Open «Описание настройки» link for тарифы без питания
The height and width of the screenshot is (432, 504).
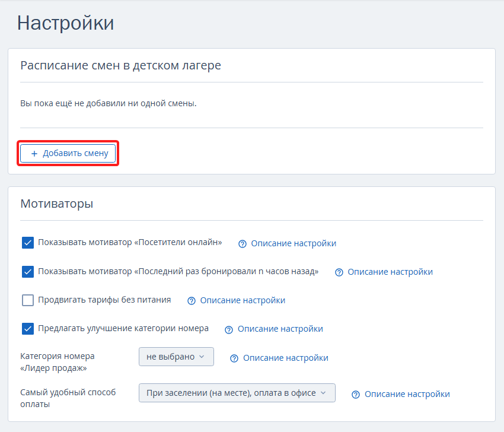pos(243,300)
